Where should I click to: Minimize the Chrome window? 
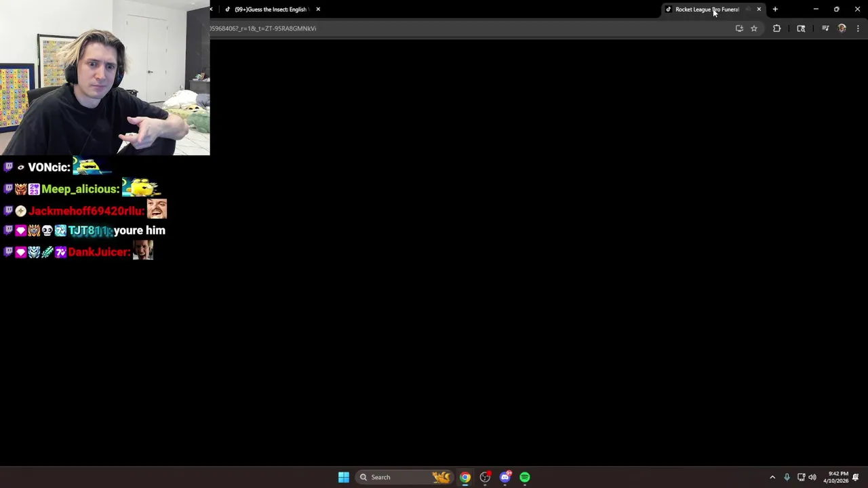(x=816, y=9)
